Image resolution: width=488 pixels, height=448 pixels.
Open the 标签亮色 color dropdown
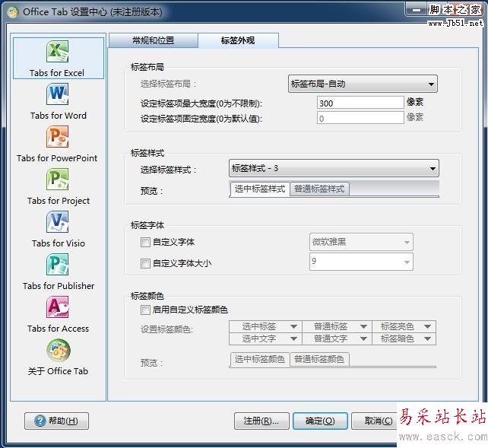click(x=404, y=326)
